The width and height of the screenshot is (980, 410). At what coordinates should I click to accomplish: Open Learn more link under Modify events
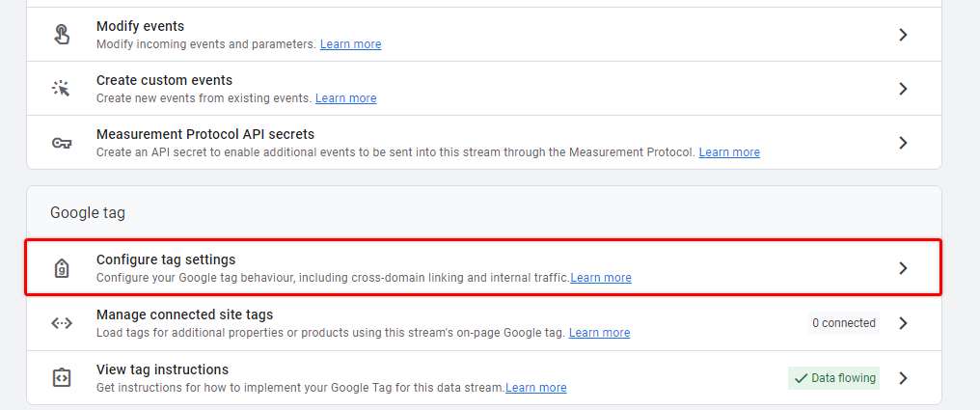(351, 44)
